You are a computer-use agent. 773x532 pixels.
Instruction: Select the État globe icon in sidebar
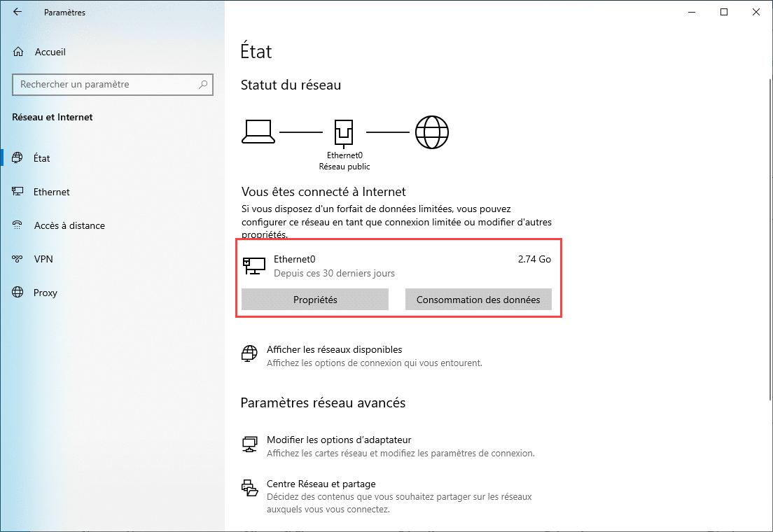(x=18, y=157)
